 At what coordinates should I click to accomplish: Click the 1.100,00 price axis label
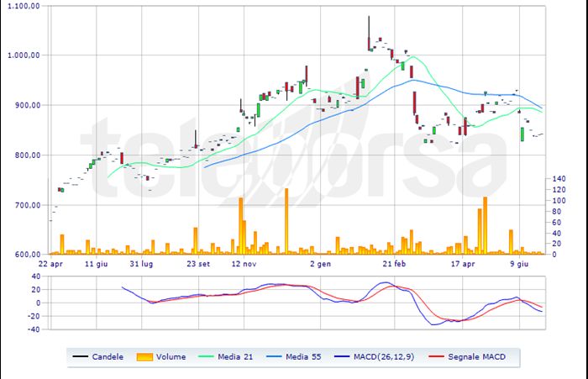tap(24, 6)
